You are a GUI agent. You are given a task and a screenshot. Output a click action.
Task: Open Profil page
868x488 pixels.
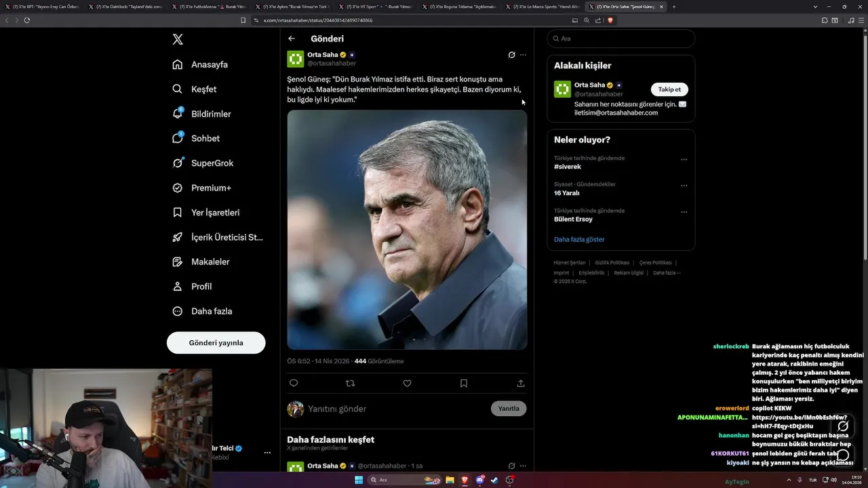(192, 286)
